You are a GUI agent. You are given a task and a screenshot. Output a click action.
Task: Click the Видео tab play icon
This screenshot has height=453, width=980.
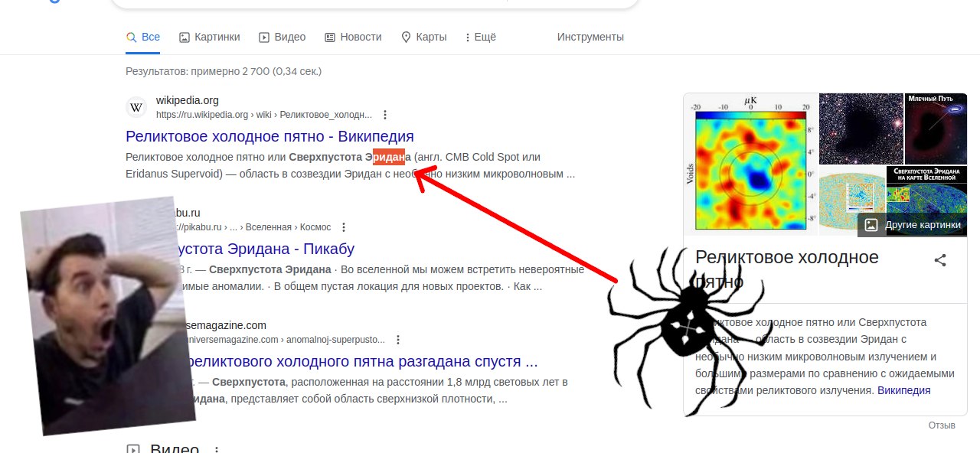264,37
